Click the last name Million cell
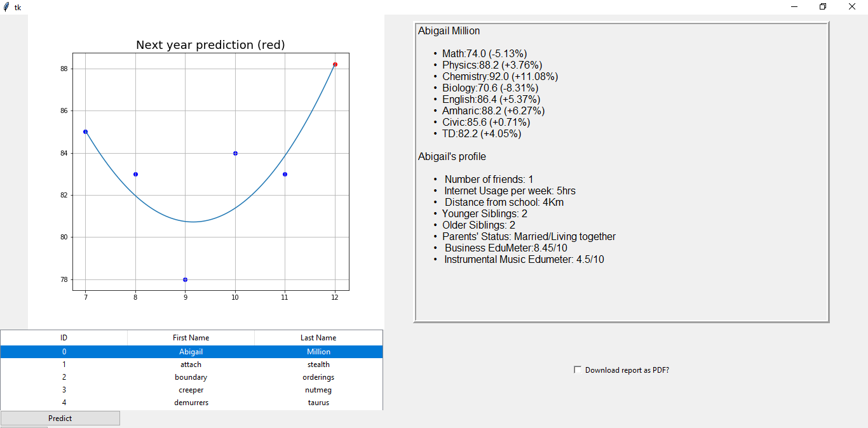Image resolution: width=868 pixels, height=428 pixels. pos(318,352)
